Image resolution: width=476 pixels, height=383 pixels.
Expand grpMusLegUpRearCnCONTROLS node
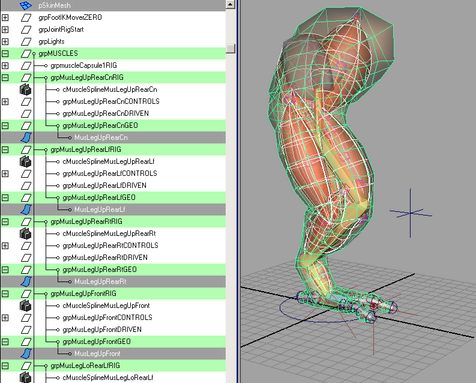click(5, 101)
